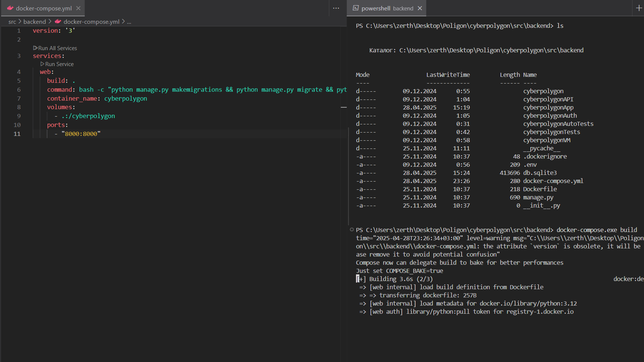Screen dimensions: 644x362
Task: Click the docker whale icon in the editor tab
Action: tap(10, 8)
